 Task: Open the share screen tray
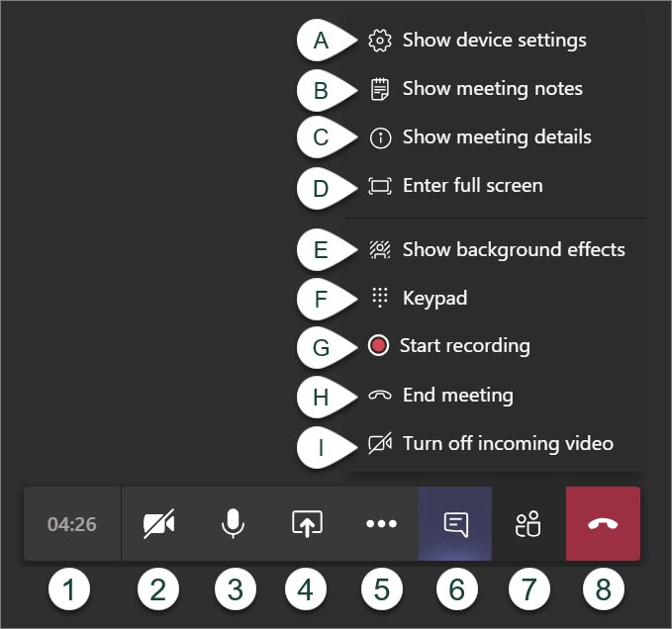(307, 524)
